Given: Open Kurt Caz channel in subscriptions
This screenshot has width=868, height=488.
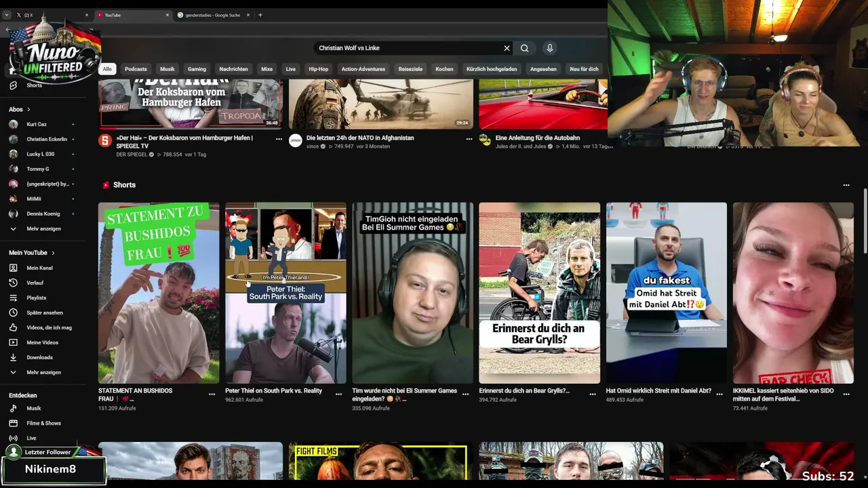Looking at the screenshot, I should pyautogui.click(x=41, y=124).
